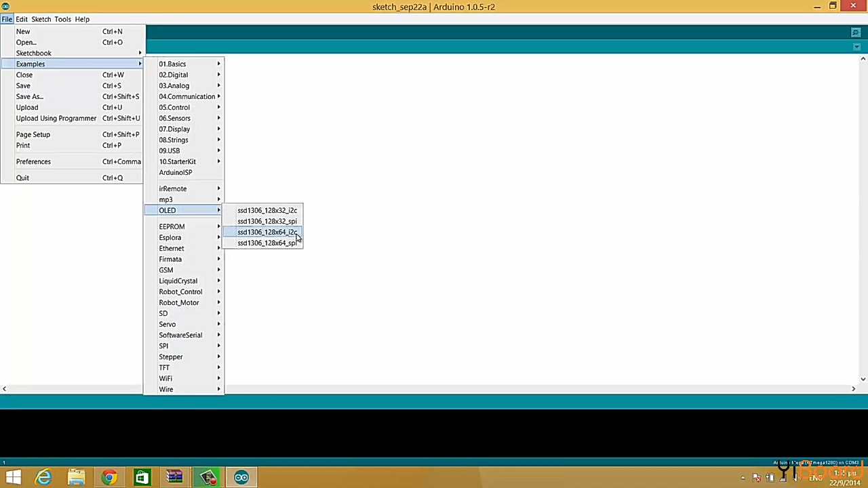Open the Tools menu
This screenshot has width=868, height=488.
[x=62, y=19]
